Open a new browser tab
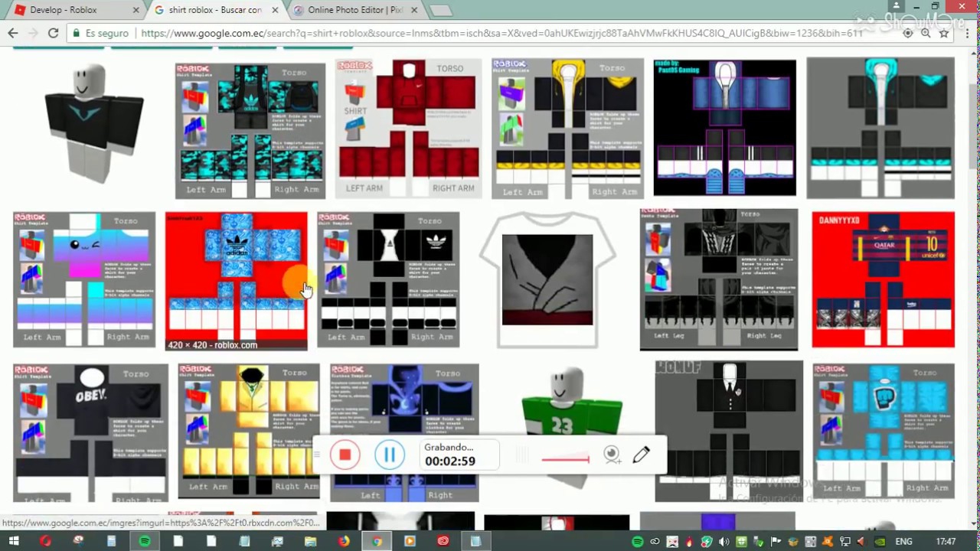The image size is (980, 551). coord(440,11)
